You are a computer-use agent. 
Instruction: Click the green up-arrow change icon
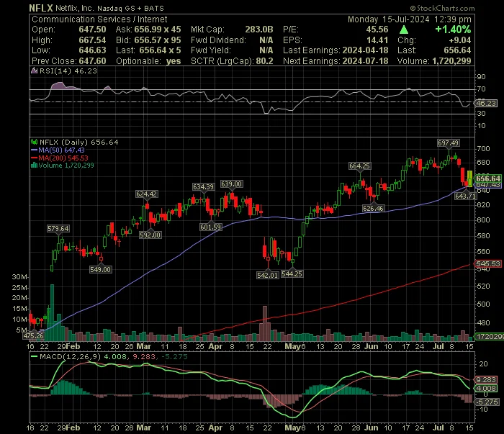[x=404, y=30]
